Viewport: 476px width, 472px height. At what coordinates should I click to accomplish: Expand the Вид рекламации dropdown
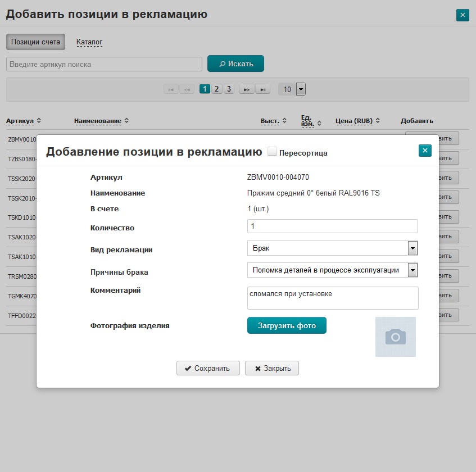412,248
